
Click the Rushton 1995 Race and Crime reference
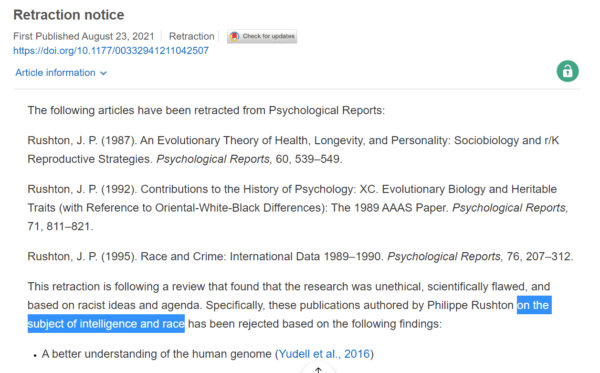click(x=300, y=256)
